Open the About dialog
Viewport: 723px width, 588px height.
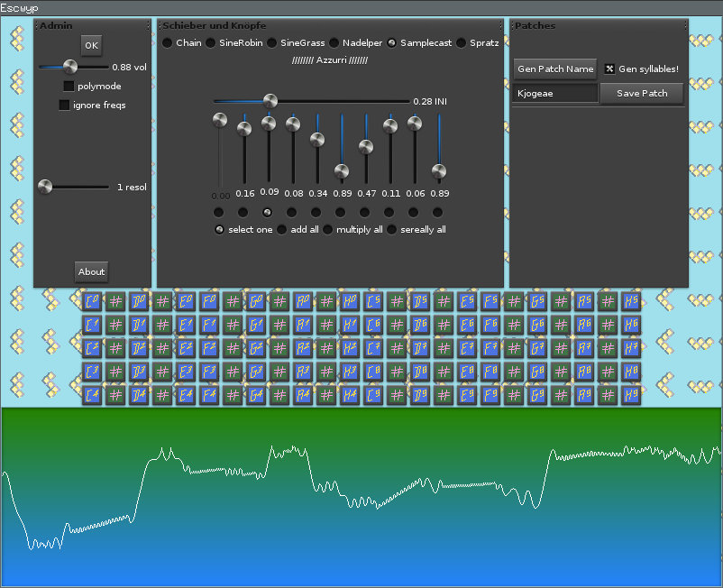91,271
